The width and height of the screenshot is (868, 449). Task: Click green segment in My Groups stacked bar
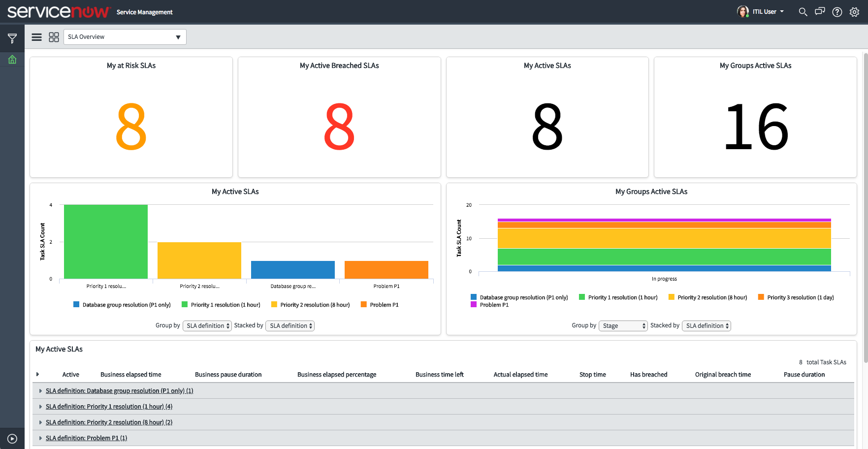(x=664, y=257)
